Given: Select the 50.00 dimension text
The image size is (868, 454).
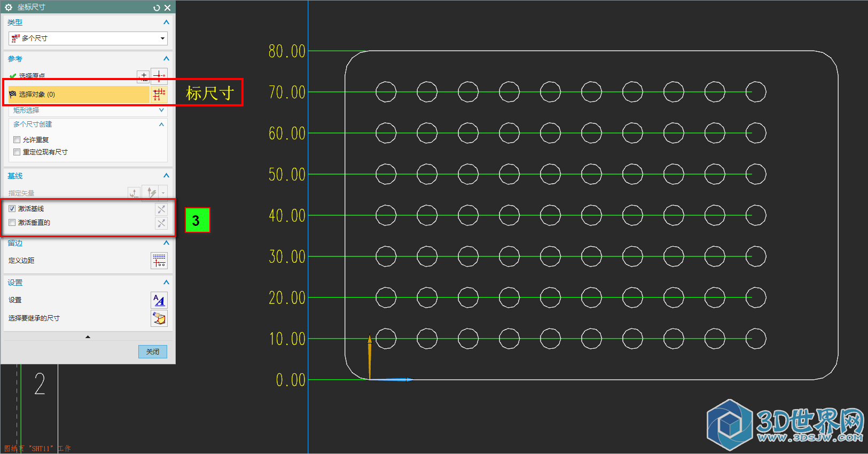Looking at the screenshot, I should [287, 175].
